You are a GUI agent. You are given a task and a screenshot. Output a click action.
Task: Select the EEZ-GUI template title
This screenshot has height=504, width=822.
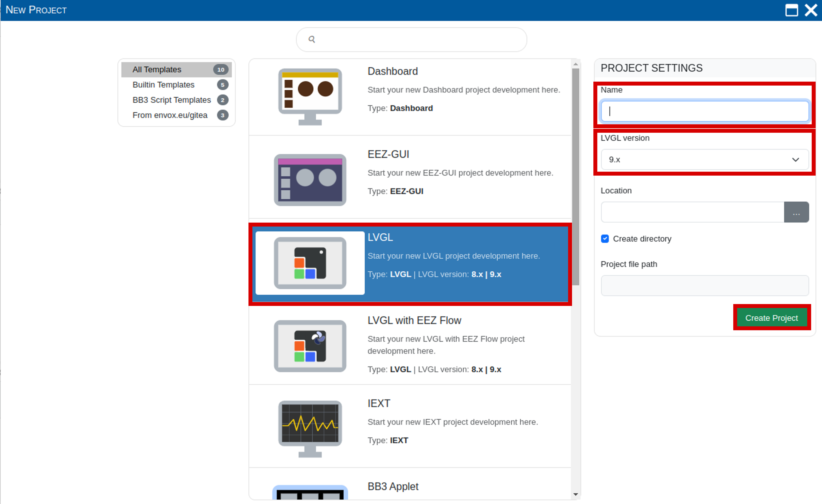(x=388, y=154)
